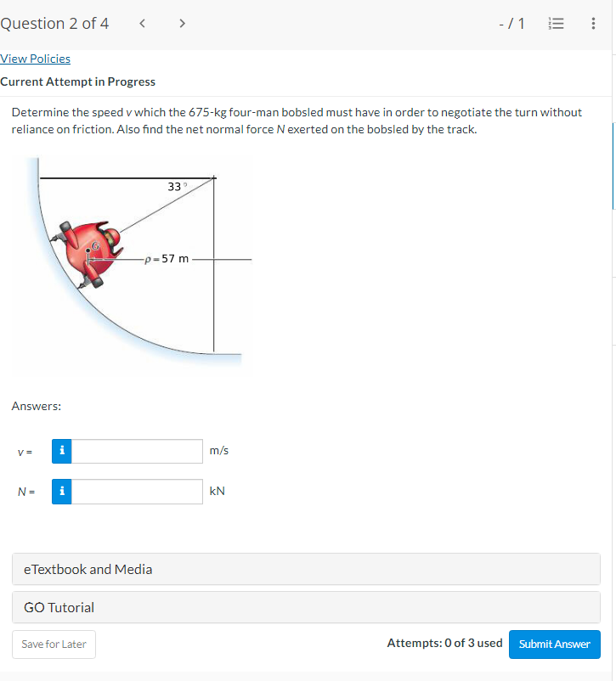
Task: Click the Save for Later button
Action: point(54,644)
